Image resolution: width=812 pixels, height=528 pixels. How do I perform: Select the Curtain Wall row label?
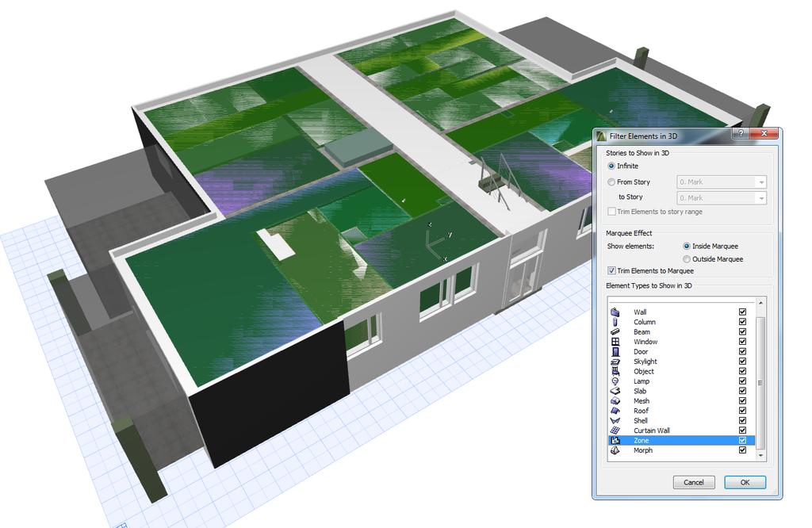point(652,430)
